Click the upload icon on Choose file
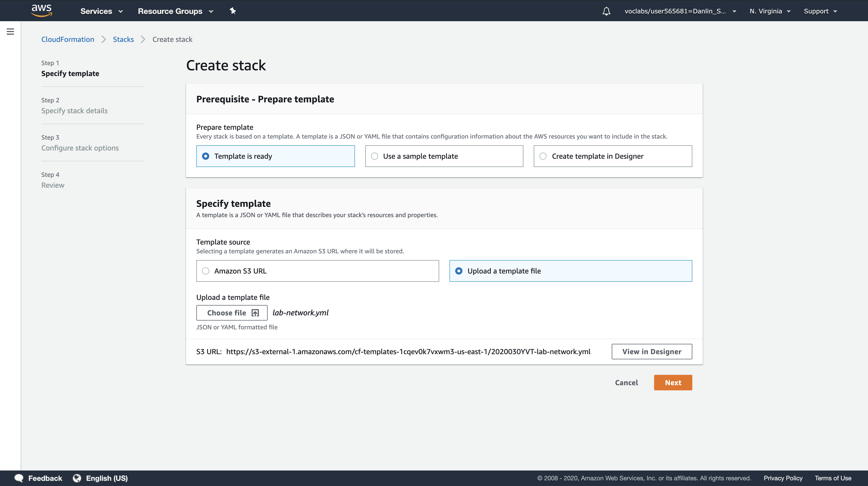This screenshot has height=486, width=868. coord(255,313)
